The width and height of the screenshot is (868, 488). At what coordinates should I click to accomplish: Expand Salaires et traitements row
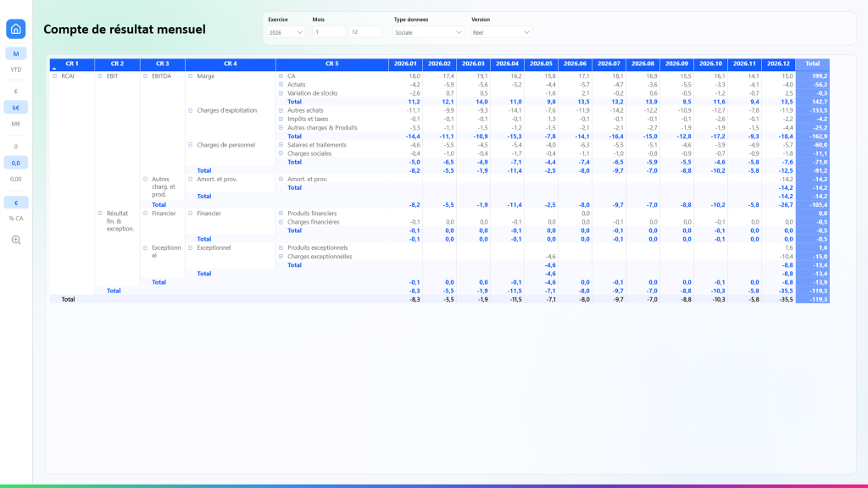(281, 145)
